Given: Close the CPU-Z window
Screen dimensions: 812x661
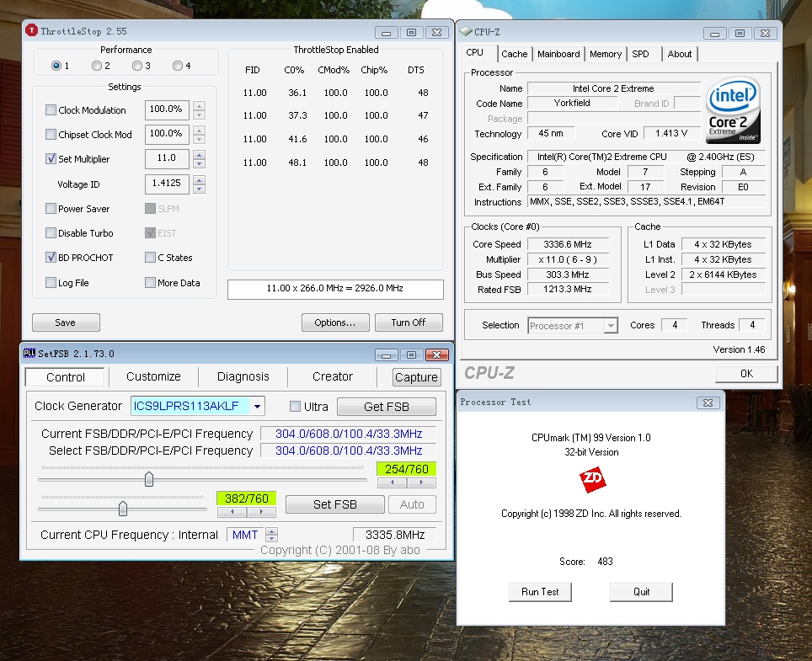Looking at the screenshot, I should [x=766, y=34].
